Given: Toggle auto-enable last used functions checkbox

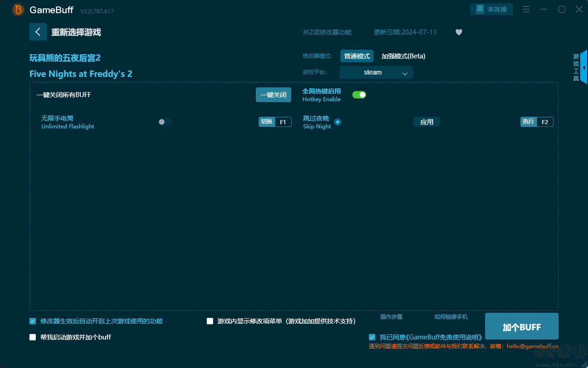Looking at the screenshot, I should pyautogui.click(x=33, y=321).
